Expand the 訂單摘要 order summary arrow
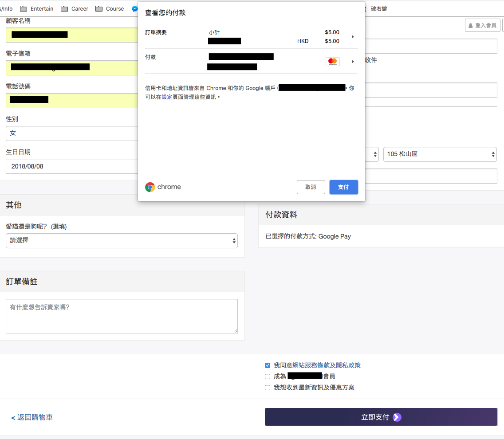 click(x=353, y=37)
